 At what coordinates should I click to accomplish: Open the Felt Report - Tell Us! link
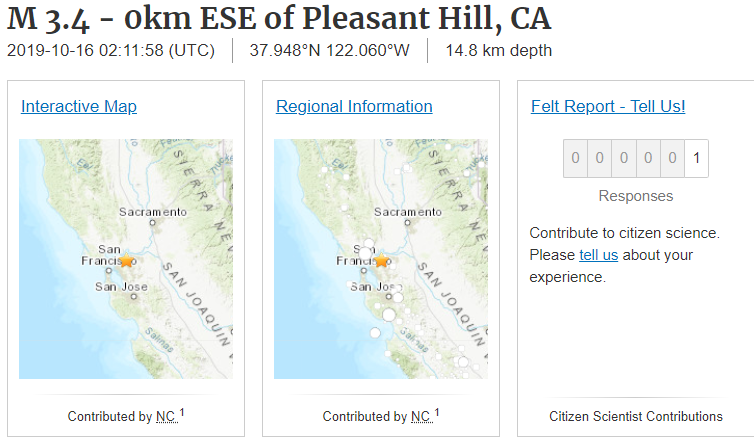(608, 107)
